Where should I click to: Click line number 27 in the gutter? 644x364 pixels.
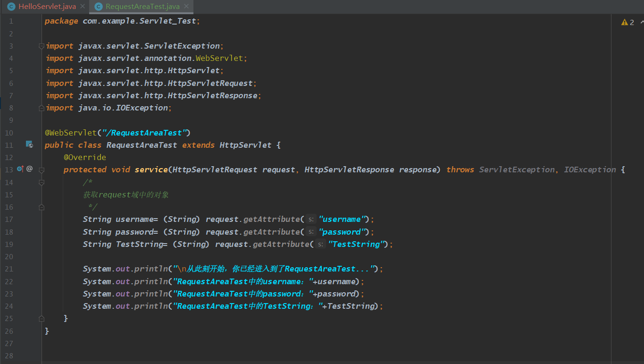click(x=9, y=343)
